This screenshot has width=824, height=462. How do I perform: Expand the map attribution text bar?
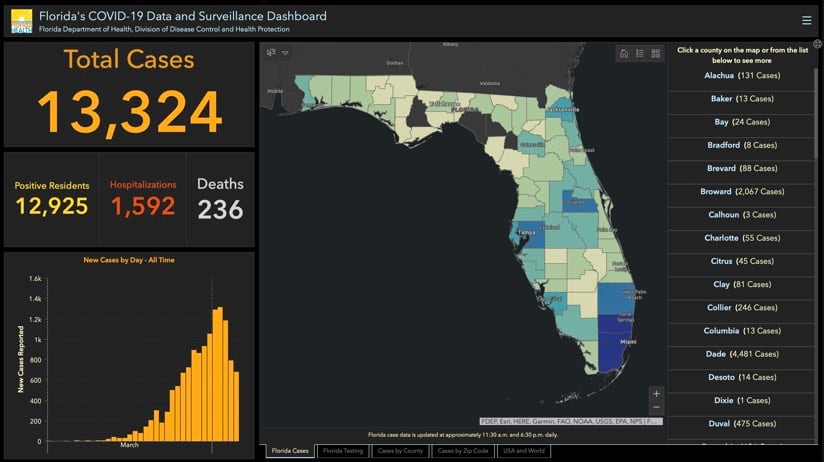click(x=571, y=422)
